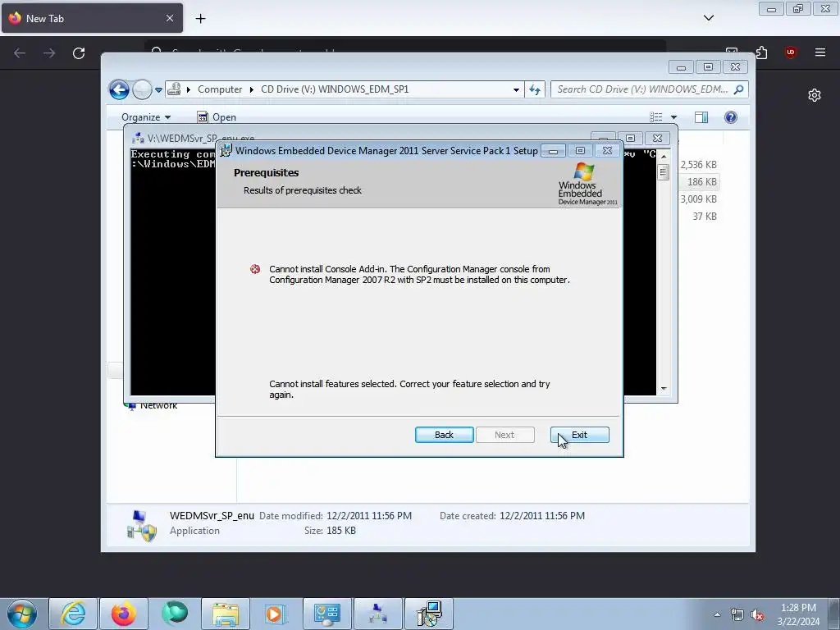This screenshot has height=630, width=840.
Task: Click Firefox back navigation arrow
Action: tap(20, 53)
